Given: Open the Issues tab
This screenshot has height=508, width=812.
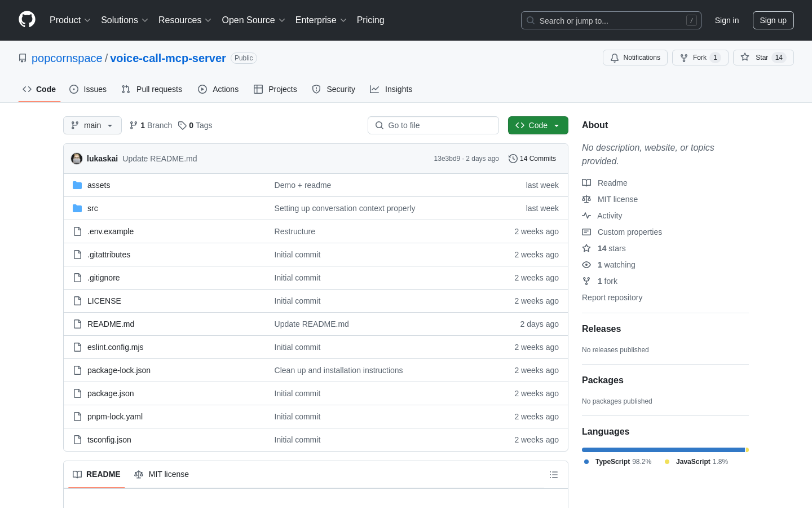Looking at the screenshot, I should tap(88, 89).
